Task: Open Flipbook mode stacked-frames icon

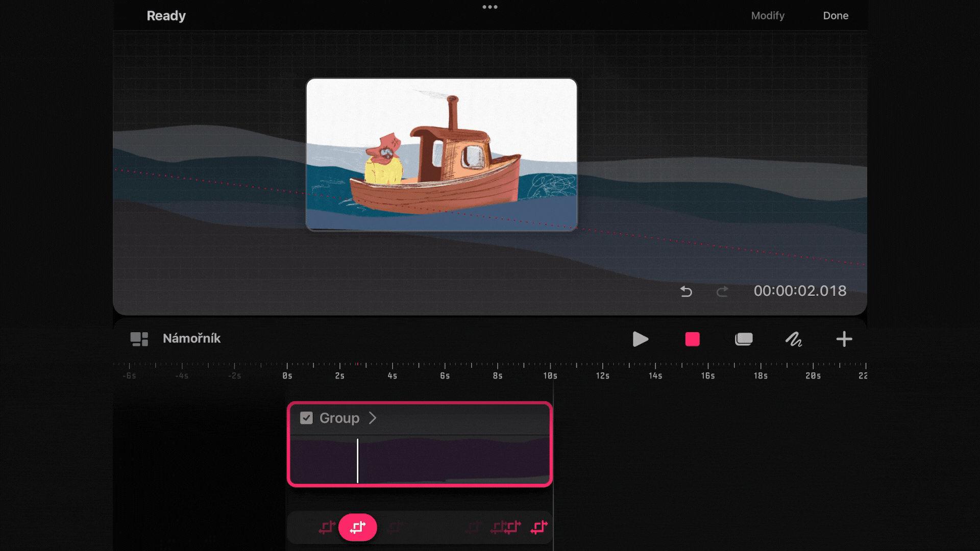Action: point(744,339)
